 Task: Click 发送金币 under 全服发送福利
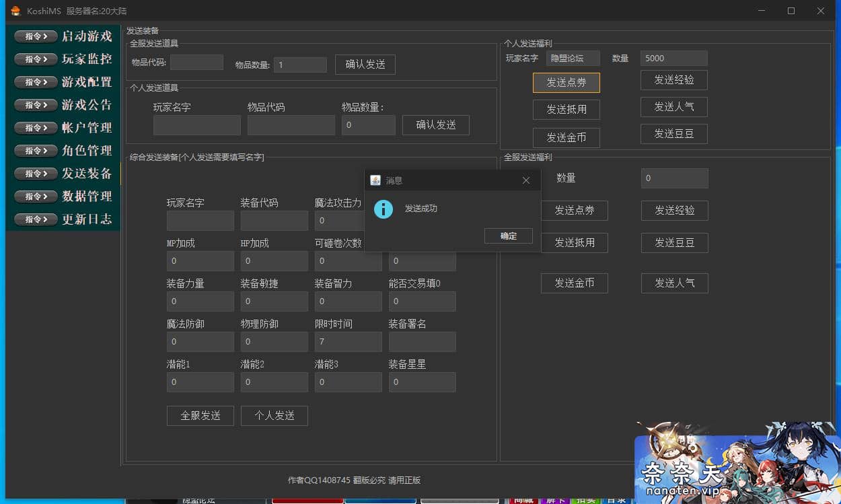(575, 283)
